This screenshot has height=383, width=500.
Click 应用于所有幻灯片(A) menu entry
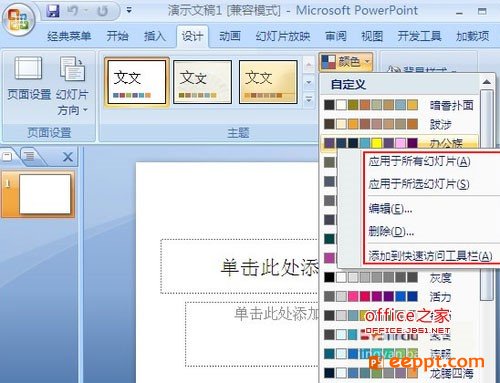coord(419,162)
